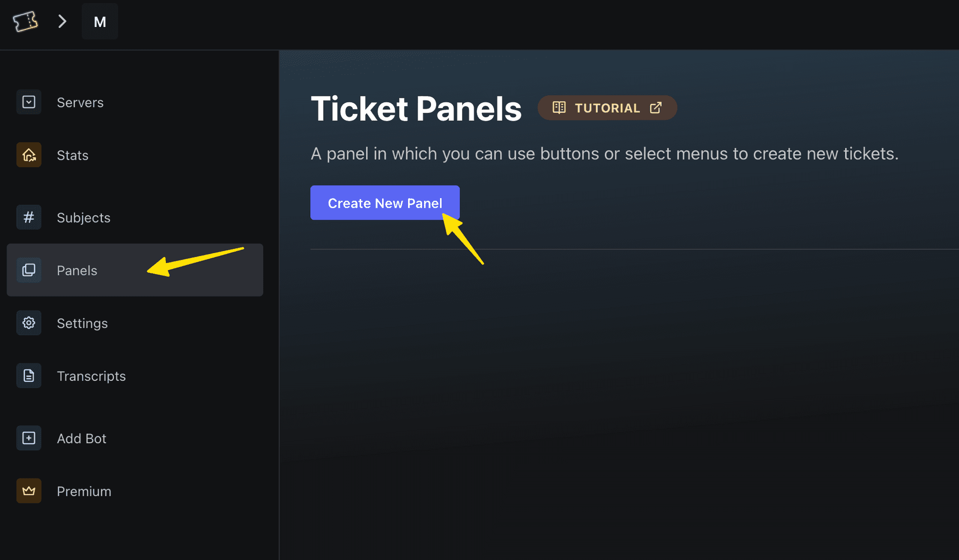Image resolution: width=959 pixels, height=560 pixels.
Task: Click the open-book icon on the TUTORIAL badge
Action: 559,107
